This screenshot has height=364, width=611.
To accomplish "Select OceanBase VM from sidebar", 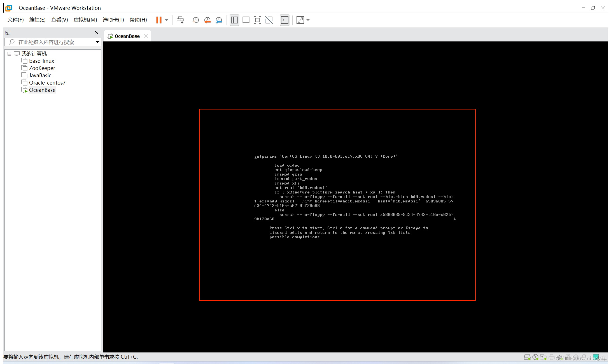I will tap(42, 90).
